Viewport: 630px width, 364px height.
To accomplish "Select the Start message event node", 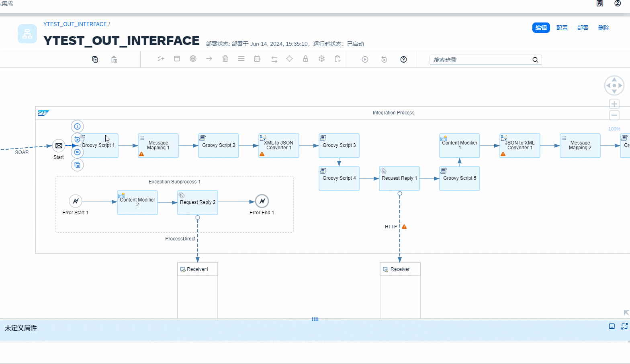I will [x=59, y=146].
